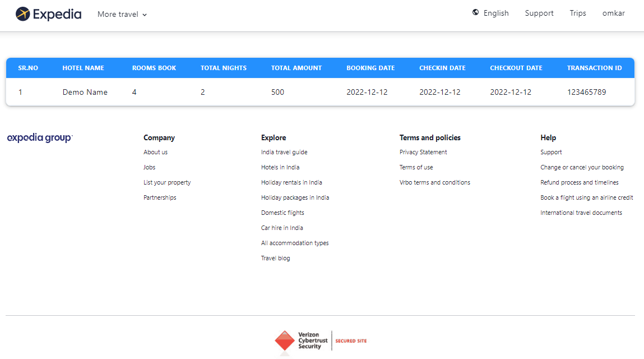The width and height of the screenshot is (644, 359).
Task: Open Refund process and timelines link
Action: [579, 182]
